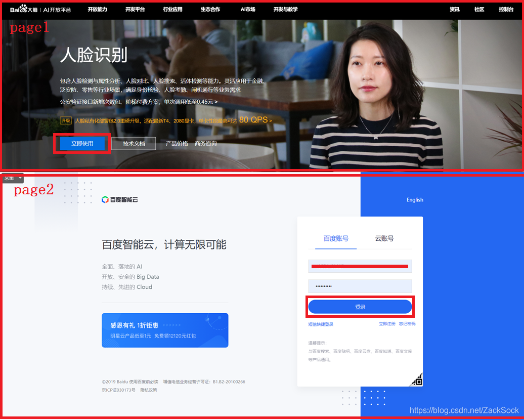Open the 开发平台 menu
The image size is (524, 420).
135,10
